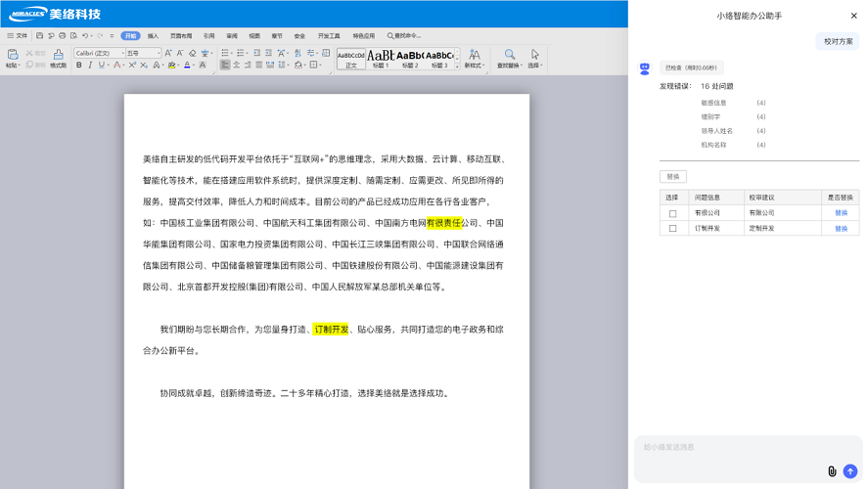Check the box for 订制开发 row
Screen dimensions: 868x489
click(672, 229)
